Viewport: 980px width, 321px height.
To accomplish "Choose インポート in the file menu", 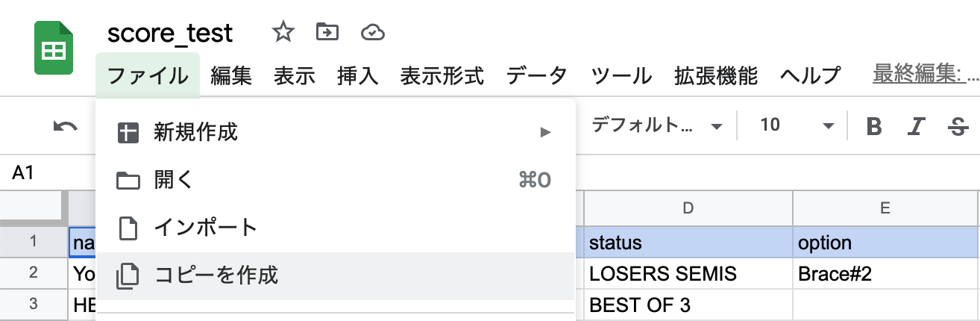I will [x=335, y=228].
